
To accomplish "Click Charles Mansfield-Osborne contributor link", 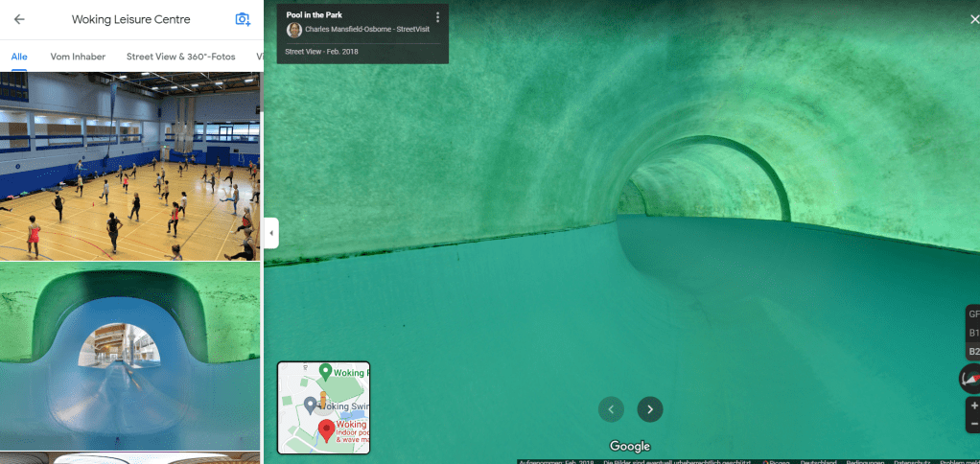I will [x=366, y=30].
